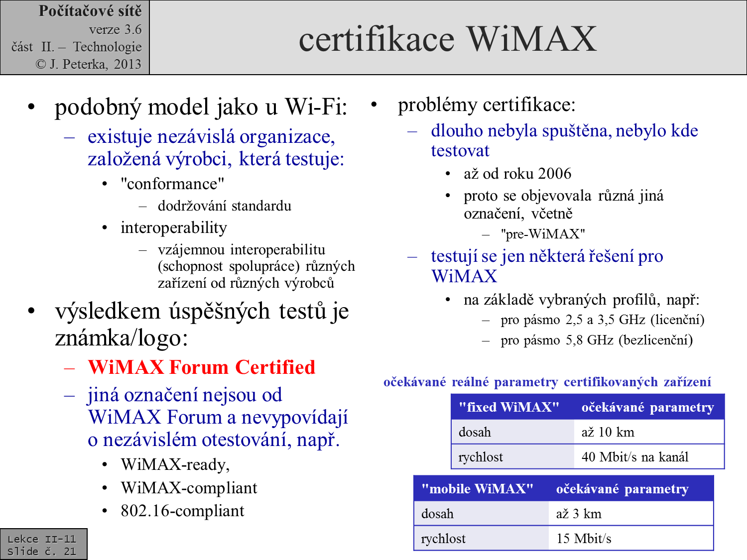Viewport: 747px width, 560px height.
Task: Click the header text "Počítačové sítě"
Action: (x=90, y=11)
